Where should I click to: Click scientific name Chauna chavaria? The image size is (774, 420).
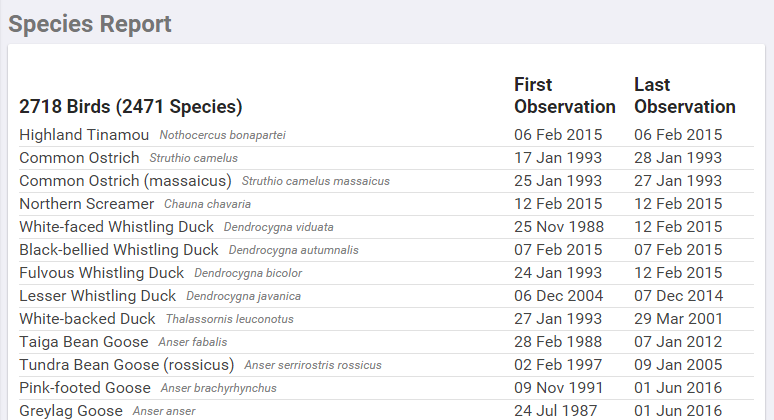[x=207, y=205]
